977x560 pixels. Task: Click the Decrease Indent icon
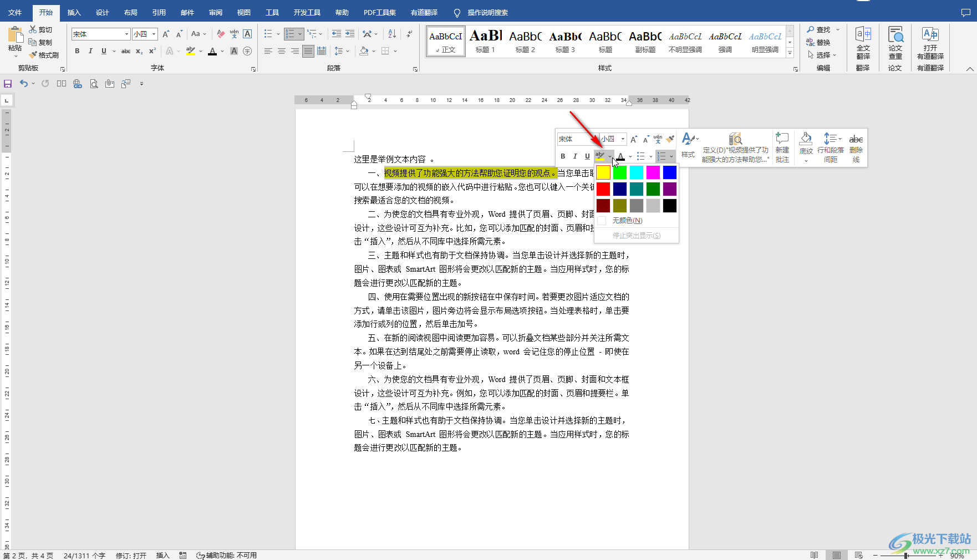click(x=337, y=34)
